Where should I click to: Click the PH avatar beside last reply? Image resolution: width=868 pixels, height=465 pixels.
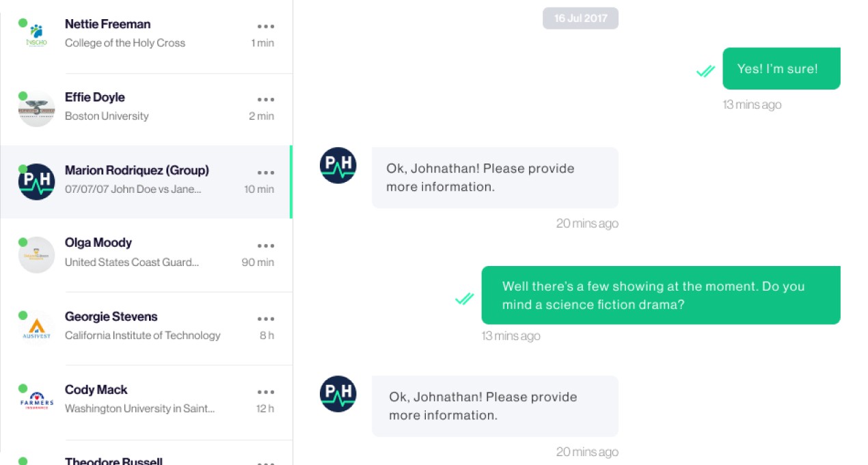click(338, 394)
